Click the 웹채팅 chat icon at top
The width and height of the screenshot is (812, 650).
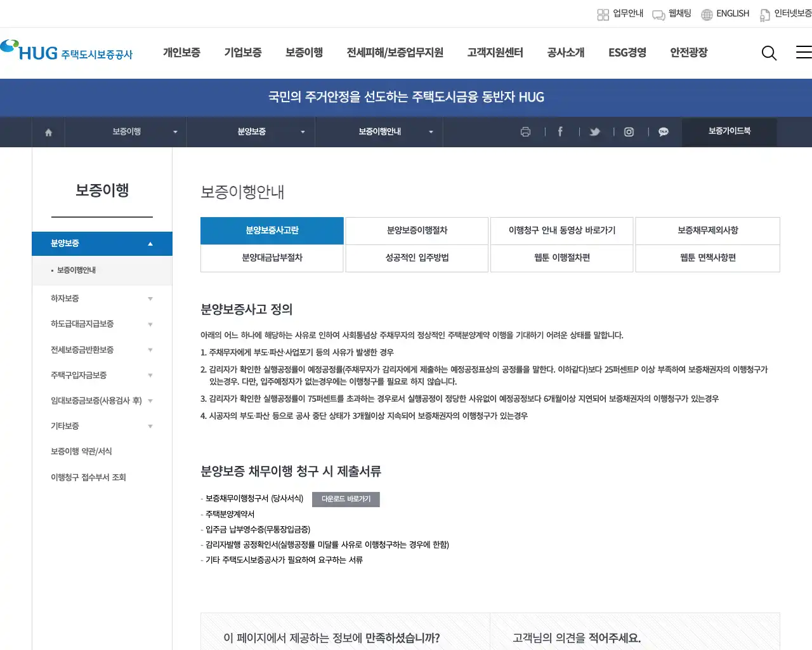657,14
